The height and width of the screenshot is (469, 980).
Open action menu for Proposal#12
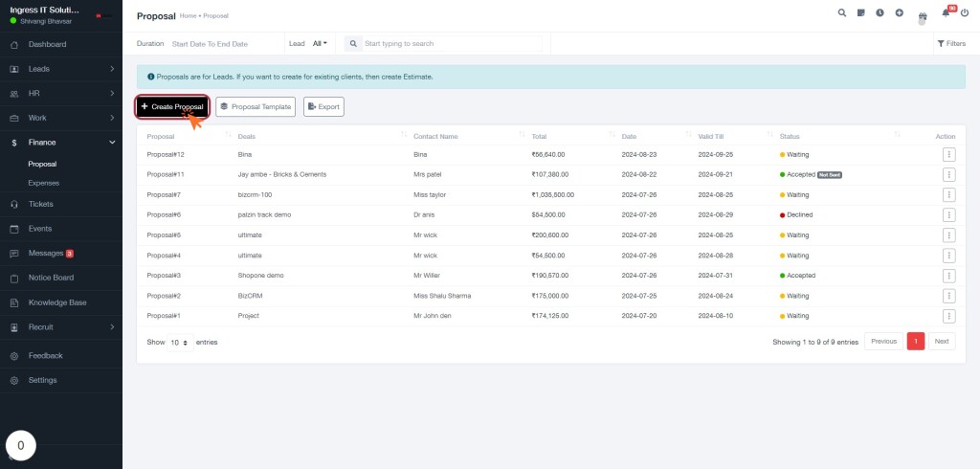coord(948,154)
